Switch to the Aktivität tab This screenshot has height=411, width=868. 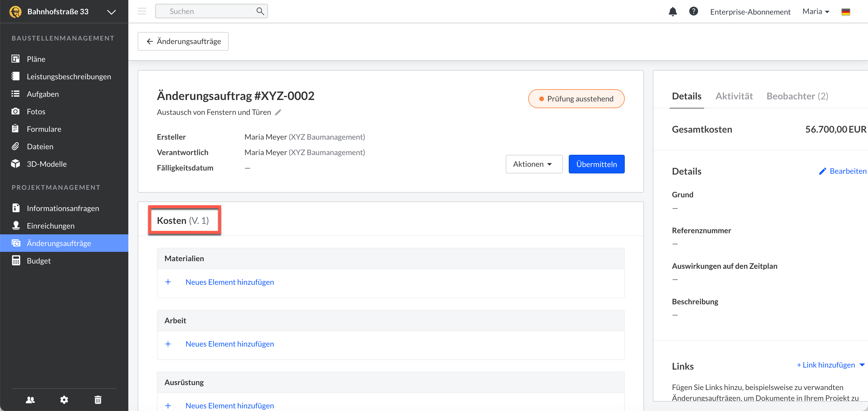[734, 96]
